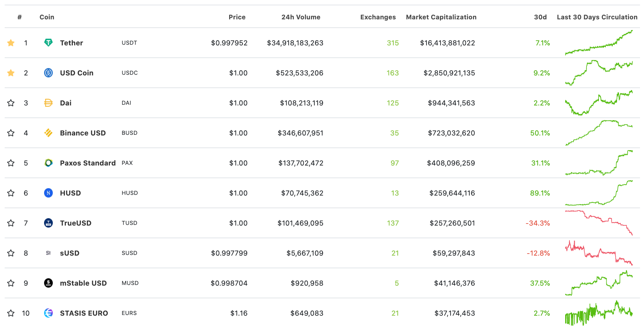The height and width of the screenshot is (327, 644).
Task: Favorite Binance USD with its star
Action: click(11, 133)
